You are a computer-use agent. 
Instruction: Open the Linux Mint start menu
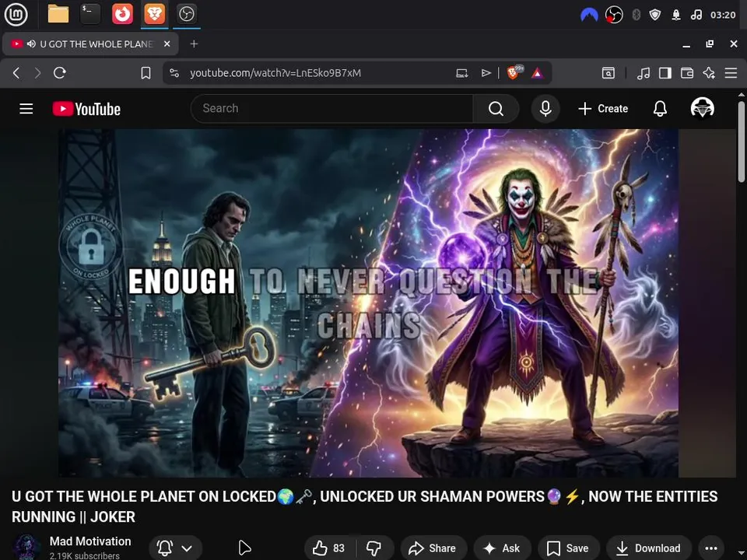[x=16, y=14]
